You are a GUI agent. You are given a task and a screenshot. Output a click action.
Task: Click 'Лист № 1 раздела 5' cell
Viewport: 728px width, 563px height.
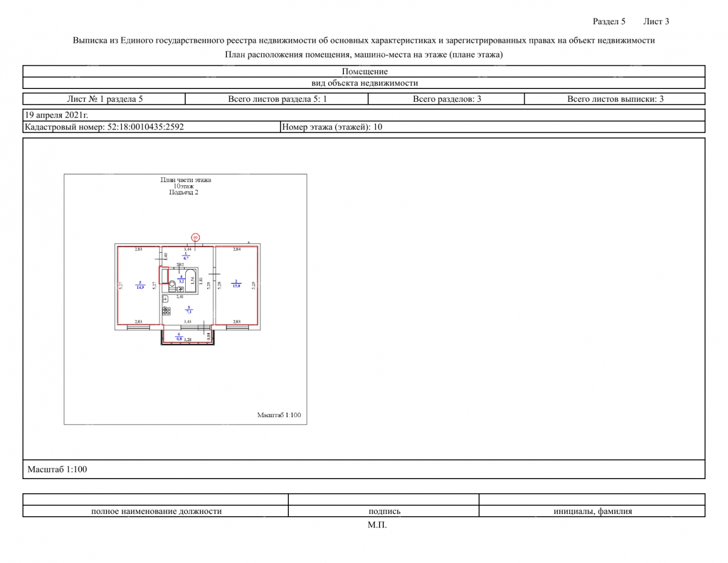105,99
